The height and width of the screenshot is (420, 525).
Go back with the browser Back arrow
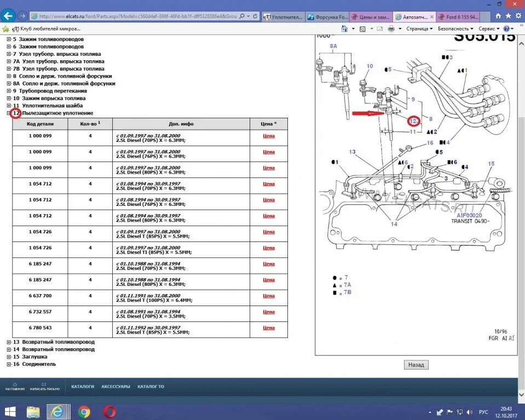coord(8,16)
